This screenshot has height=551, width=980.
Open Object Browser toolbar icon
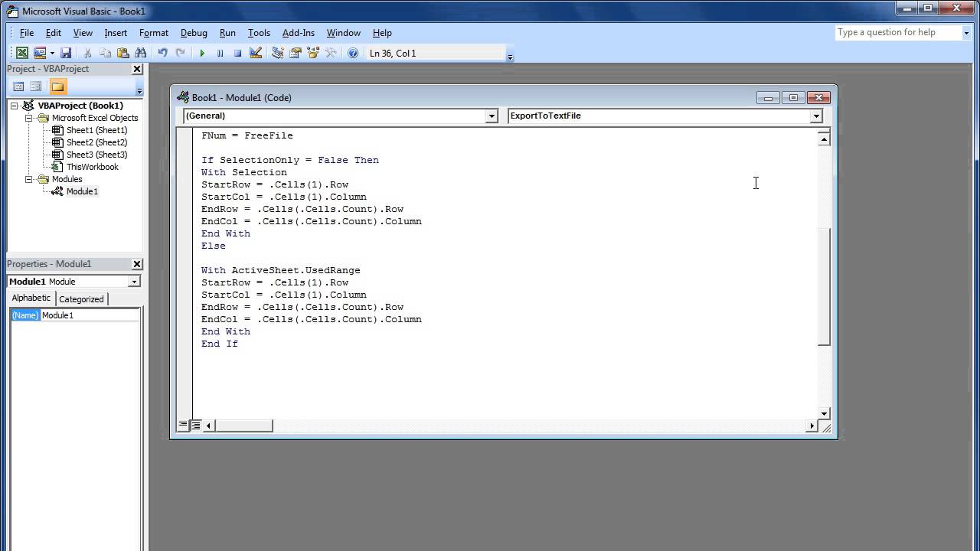313,53
